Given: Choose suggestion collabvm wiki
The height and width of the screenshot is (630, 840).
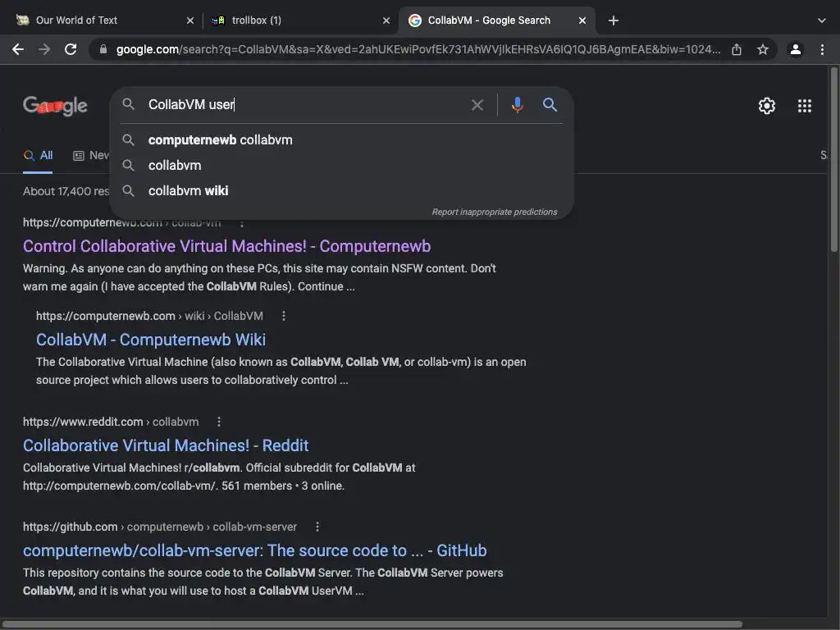Looking at the screenshot, I should pyautogui.click(x=341, y=190).
